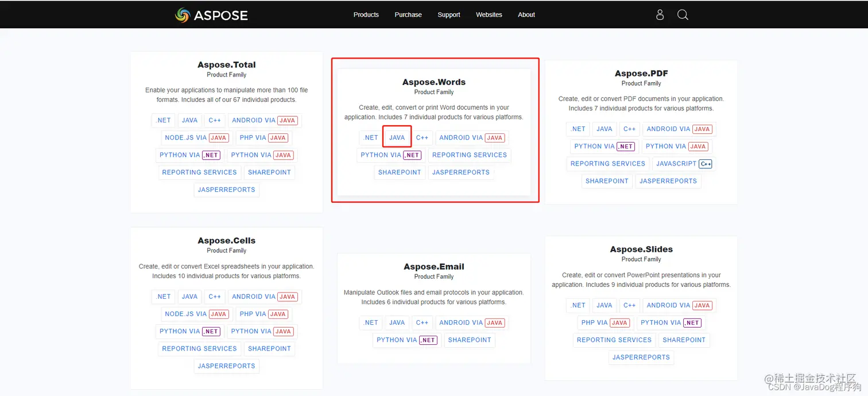Open JASPERREPORTS under Aspose.Total

(x=227, y=190)
